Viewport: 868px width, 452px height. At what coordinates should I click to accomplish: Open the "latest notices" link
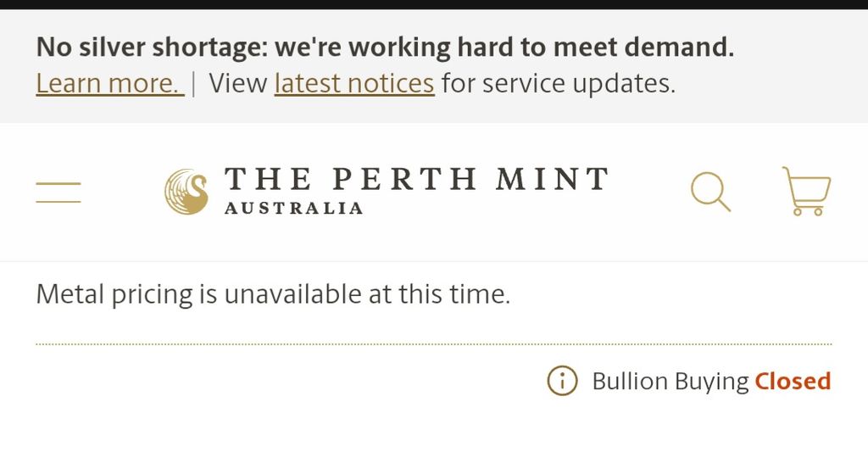[354, 84]
